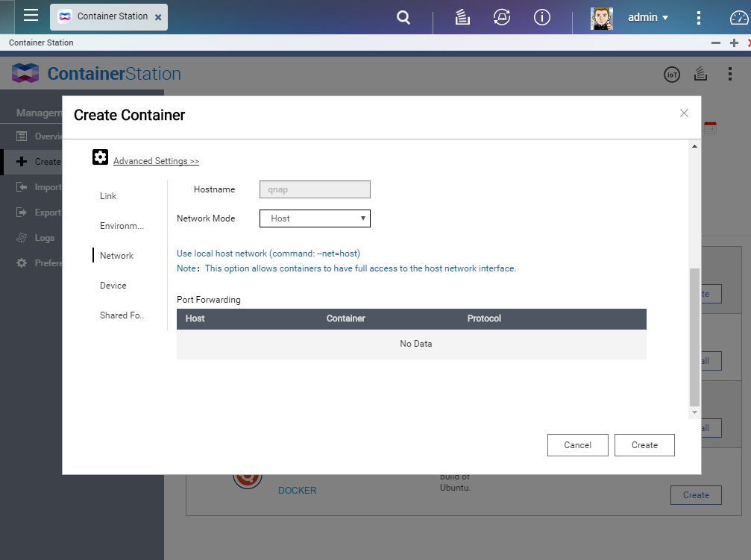Click the Overview sidebar icon
The width and height of the screenshot is (751, 560).
coord(22,136)
